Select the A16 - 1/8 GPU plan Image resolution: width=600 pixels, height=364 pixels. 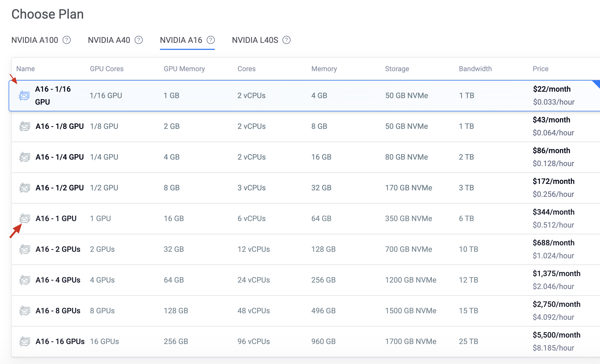coord(60,126)
